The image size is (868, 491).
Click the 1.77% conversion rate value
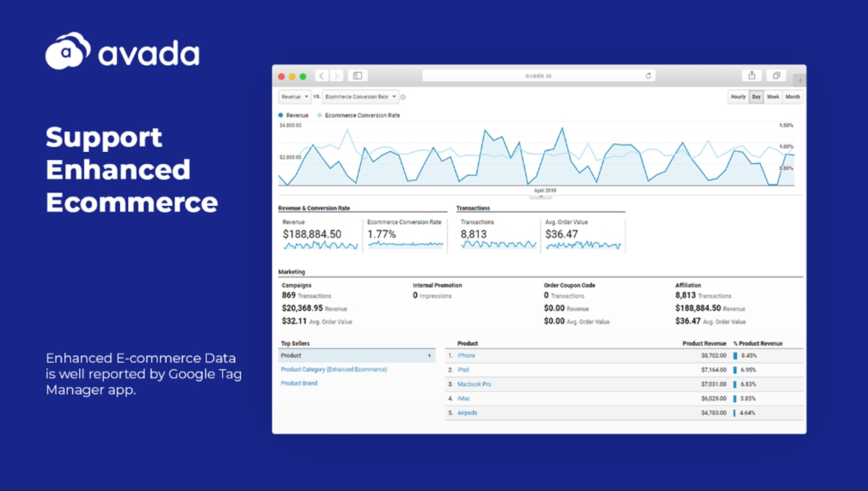pos(382,234)
